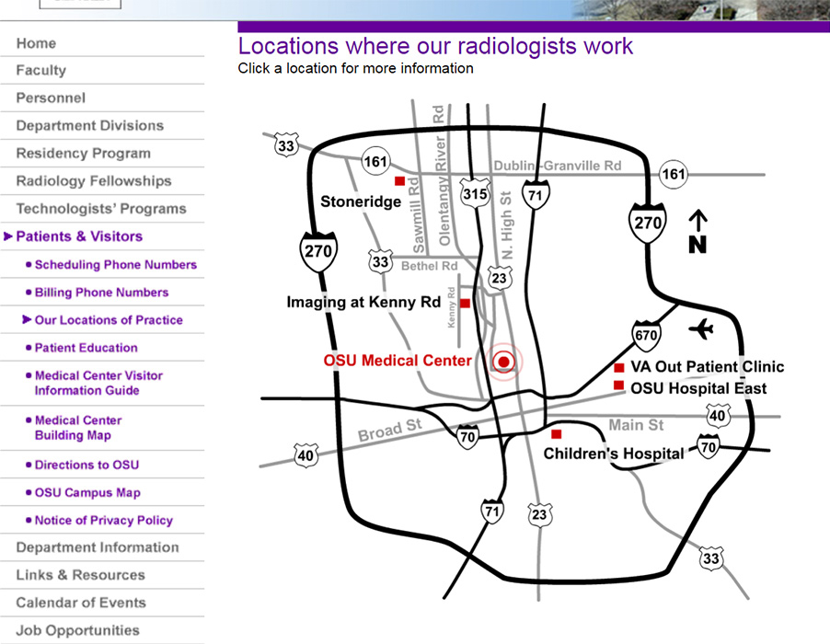Select the Imaging at Kenny Rd marker
830x644 pixels.
coord(467,301)
